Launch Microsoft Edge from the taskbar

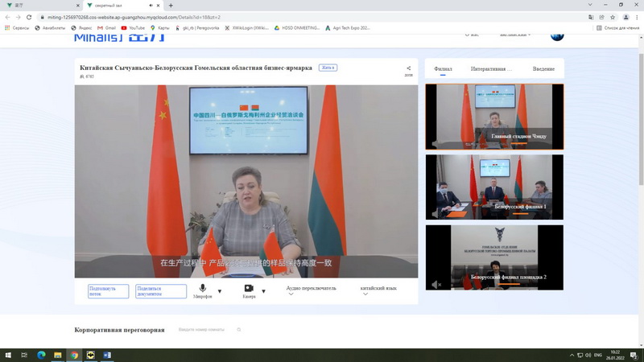pyautogui.click(x=41, y=355)
